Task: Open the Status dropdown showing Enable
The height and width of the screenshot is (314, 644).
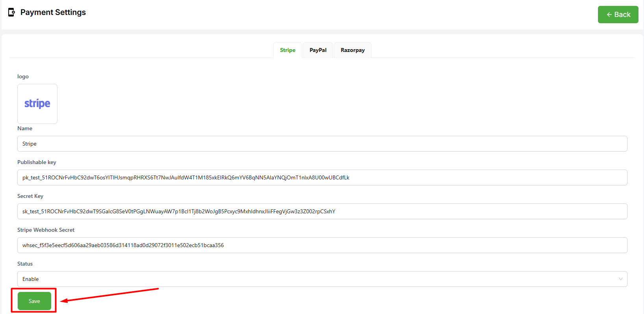Action: pos(322,279)
